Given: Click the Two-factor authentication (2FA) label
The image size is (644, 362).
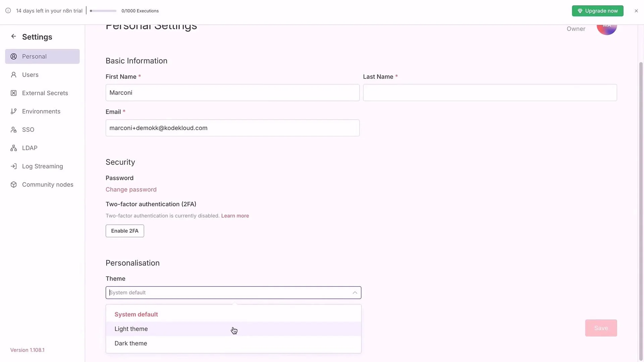Looking at the screenshot, I should pos(151,204).
